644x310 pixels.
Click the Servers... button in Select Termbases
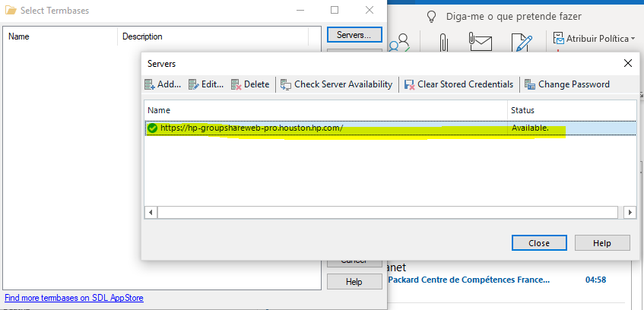tap(354, 35)
